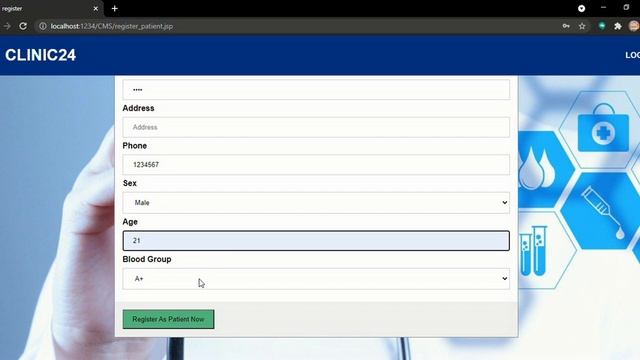Image resolution: width=640 pixels, height=360 pixels.
Task: Click the Phone label text
Action: [135, 146]
